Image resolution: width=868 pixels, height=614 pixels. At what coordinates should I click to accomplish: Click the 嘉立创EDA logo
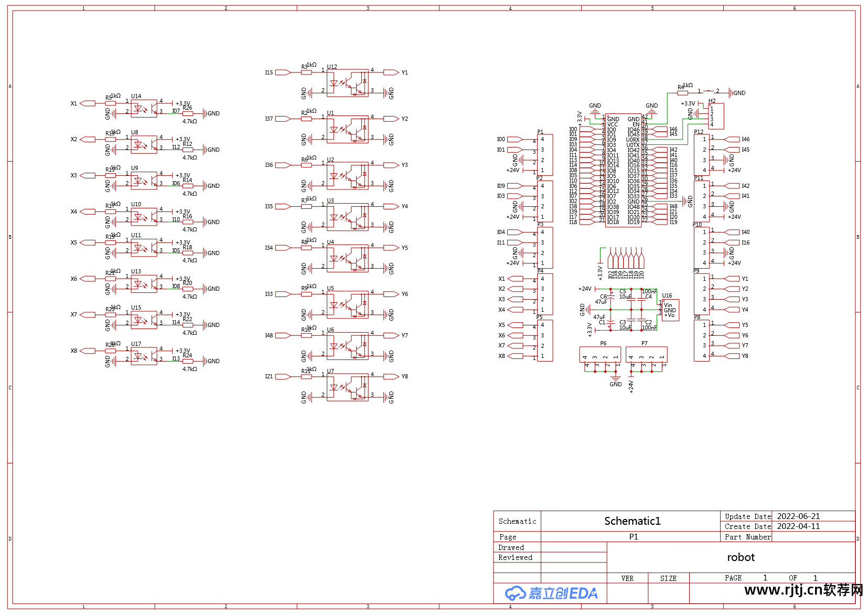551,593
